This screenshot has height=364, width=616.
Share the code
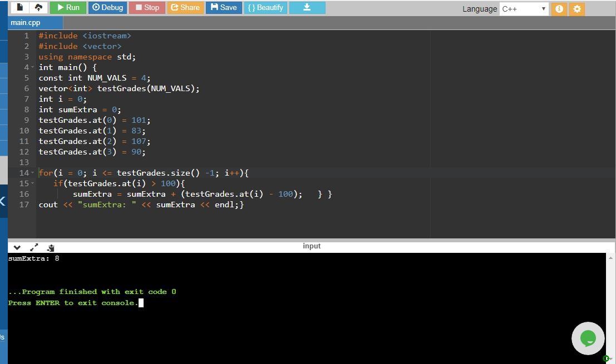185,7
